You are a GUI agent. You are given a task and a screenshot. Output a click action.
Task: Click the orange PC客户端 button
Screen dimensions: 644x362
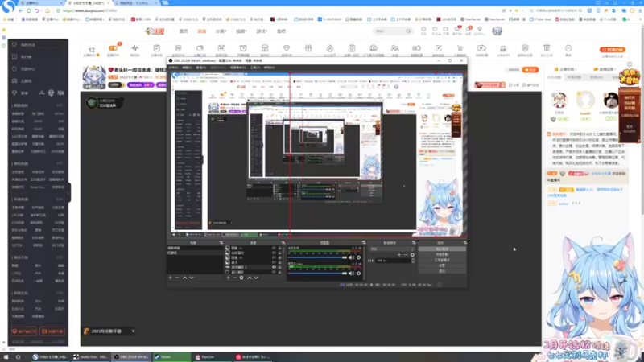(x=612, y=50)
